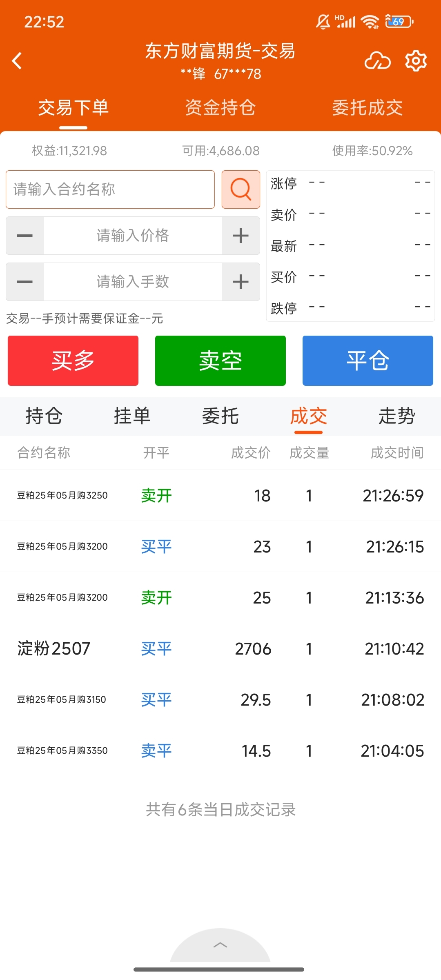Tap the 可用:4,686.08 value

click(221, 151)
